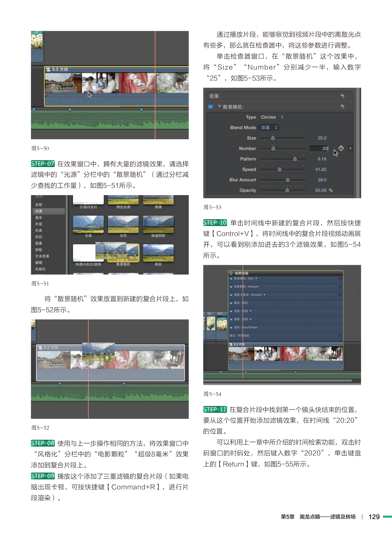Close the 视频动画 video animation panel
The image size is (392, 537).
point(231,273)
